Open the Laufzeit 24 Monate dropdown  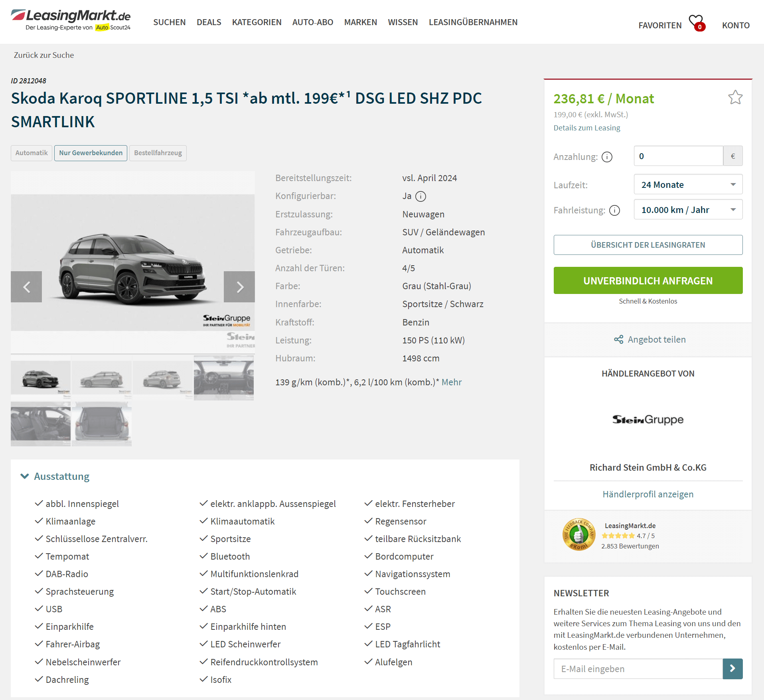[x=688, y=185]
